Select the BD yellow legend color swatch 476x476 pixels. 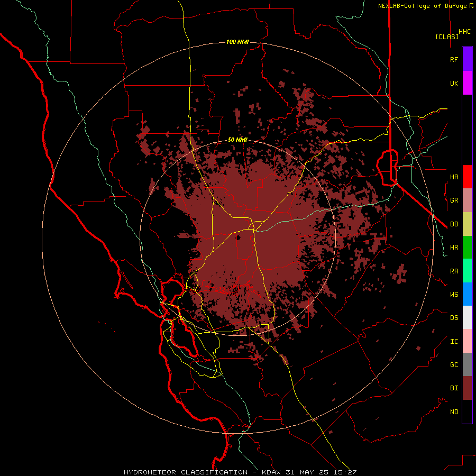467,224
